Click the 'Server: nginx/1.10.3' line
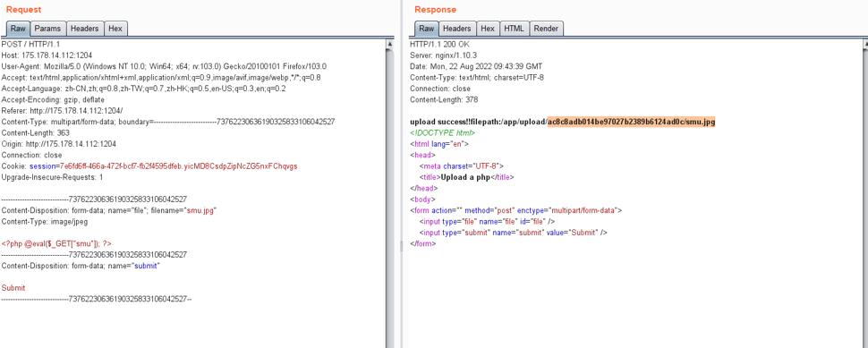The height and width of the screenshot is (348, 868). point(443,55)
